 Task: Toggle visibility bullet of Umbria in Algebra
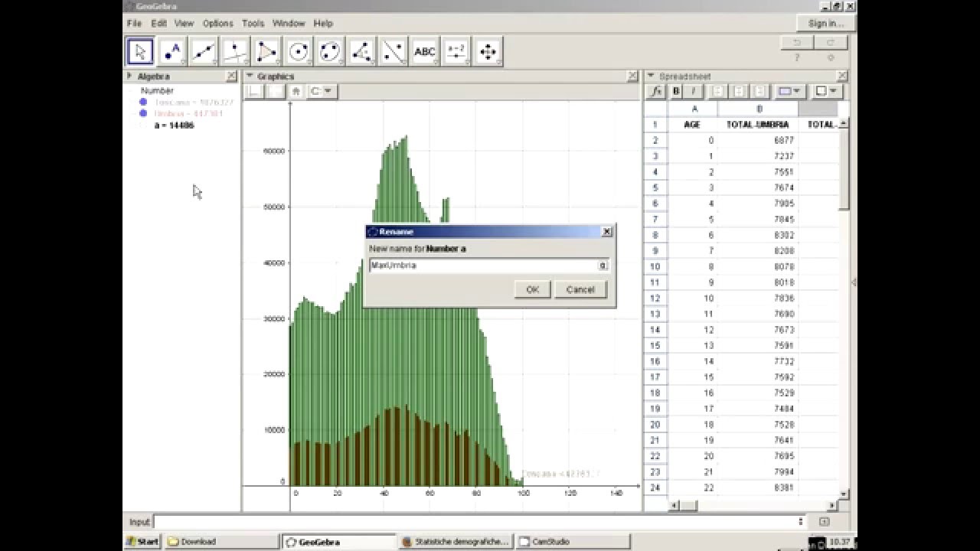click(143, 113)
